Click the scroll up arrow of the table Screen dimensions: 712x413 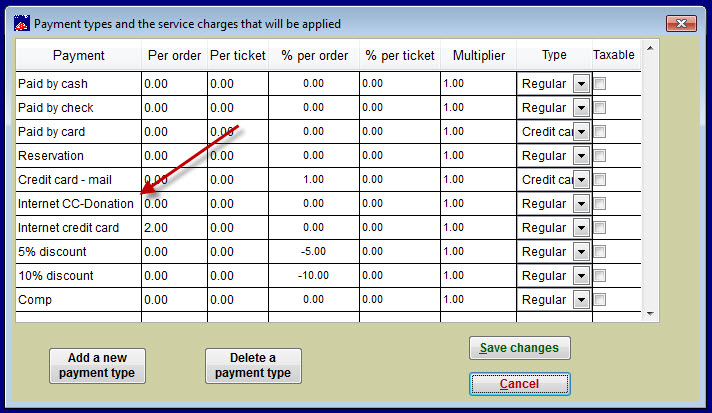pyautogui.click(x=650, y=48)
